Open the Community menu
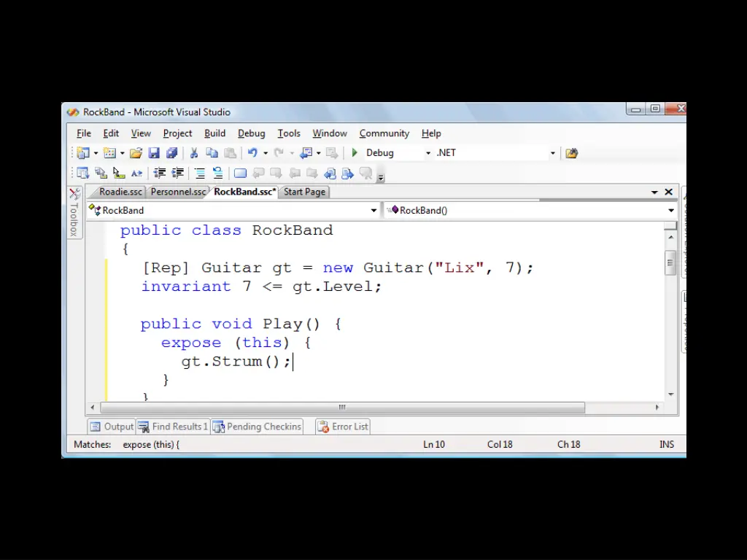This screenshot has width=747, height=560. (384, 133)
